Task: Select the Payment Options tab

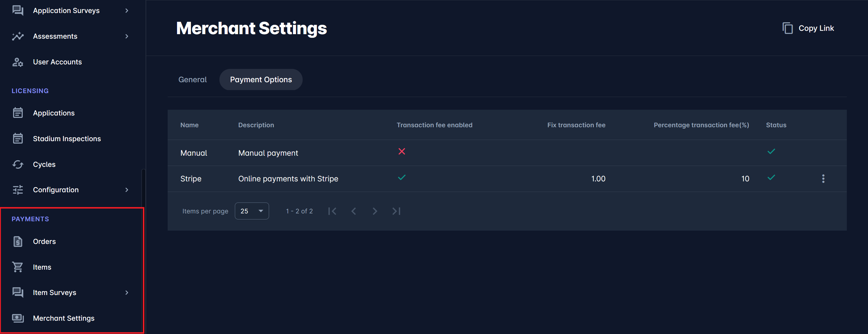Action: (x=261, y=79)
